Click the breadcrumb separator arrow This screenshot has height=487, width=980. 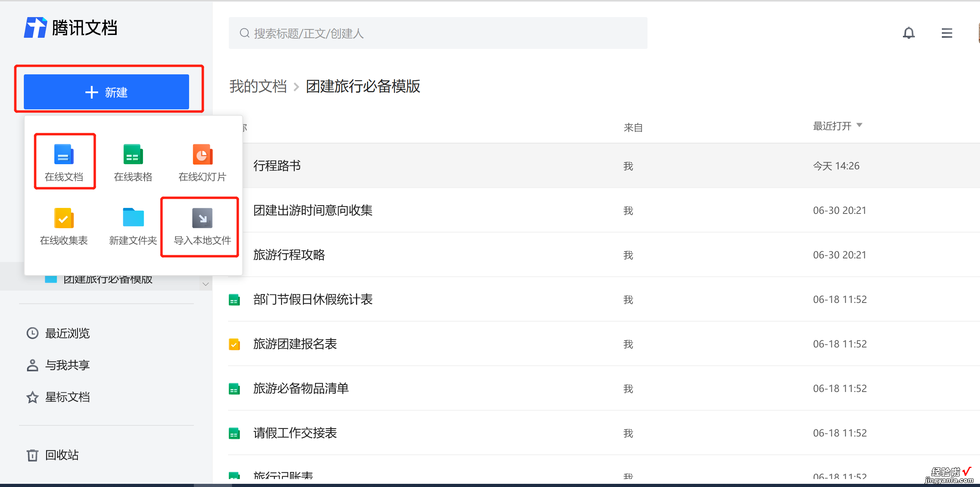coord(296,87)
